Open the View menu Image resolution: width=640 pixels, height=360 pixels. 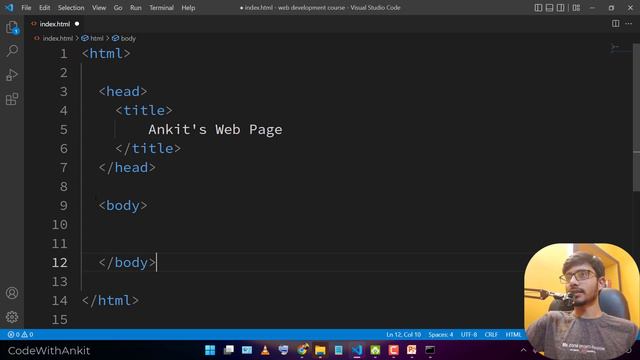(99, 8)
